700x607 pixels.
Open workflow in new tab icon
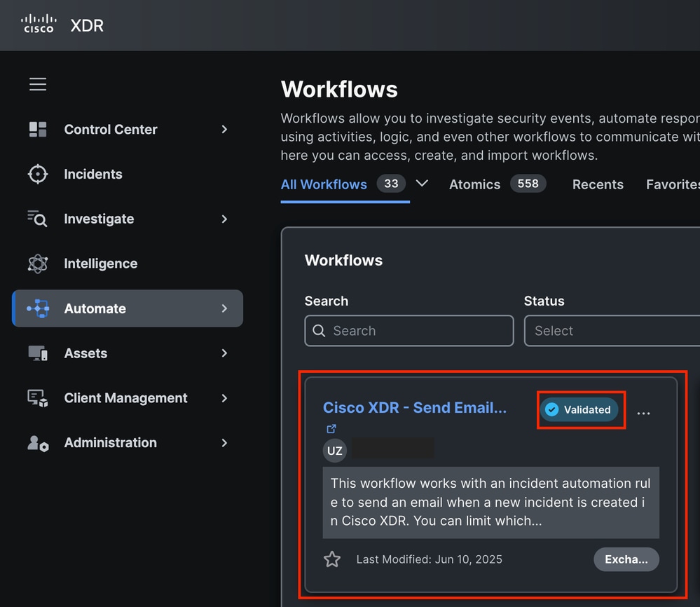pos(331,429)
